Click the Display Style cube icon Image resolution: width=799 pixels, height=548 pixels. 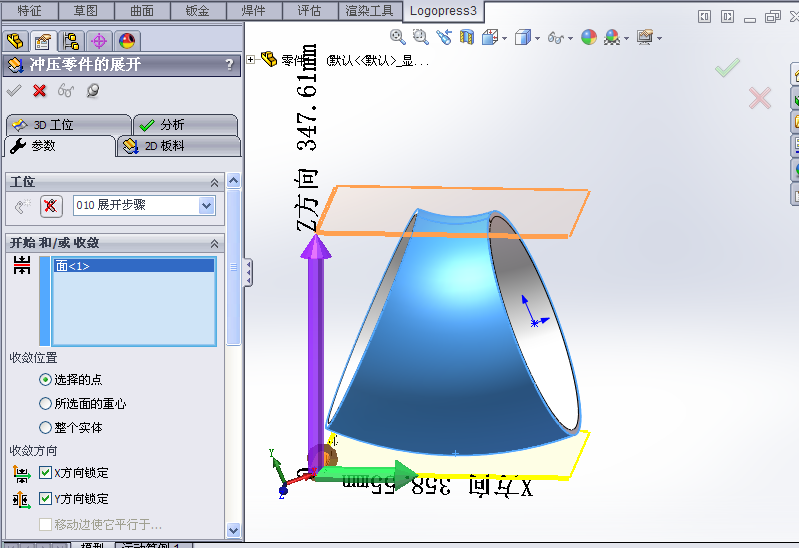click(x=523, y=37)
